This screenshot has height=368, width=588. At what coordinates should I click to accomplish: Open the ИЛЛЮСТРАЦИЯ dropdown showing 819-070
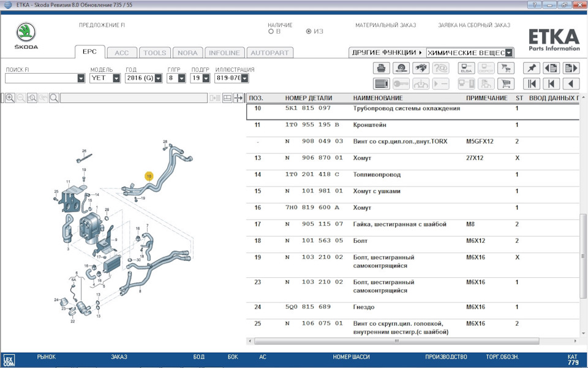tap(244, 78)
